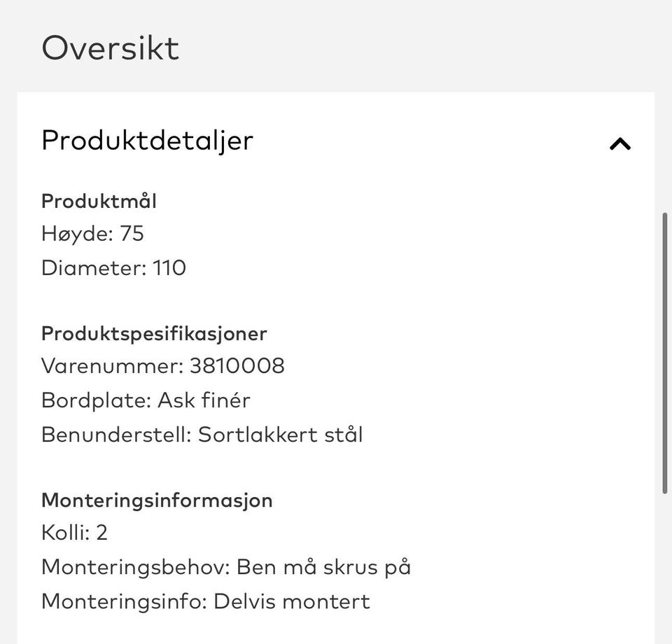Click the Produktdetaljer section header
The image size is (672, 644).
pyautogui.click(x=147, y=141)
